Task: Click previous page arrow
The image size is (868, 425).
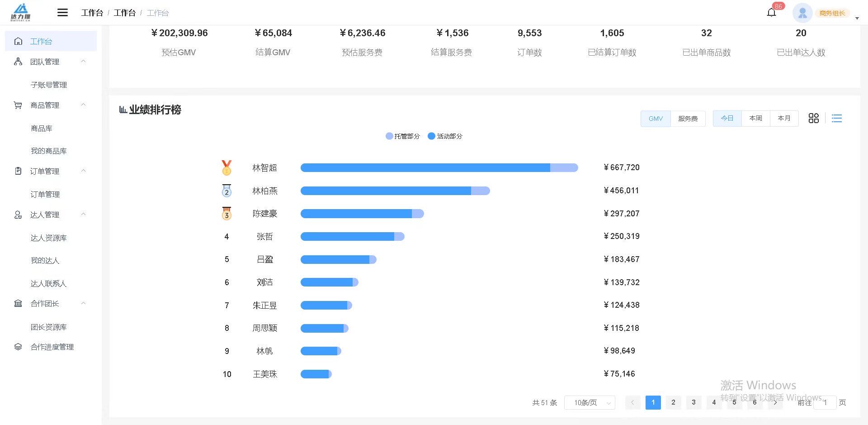Action: coord(632,402)
